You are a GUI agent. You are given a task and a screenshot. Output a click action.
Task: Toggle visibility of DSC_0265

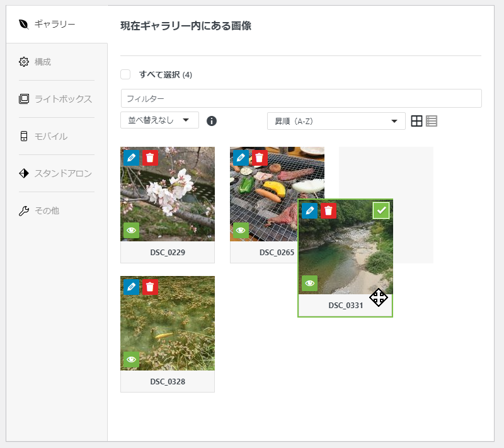[x=241, y=230]
